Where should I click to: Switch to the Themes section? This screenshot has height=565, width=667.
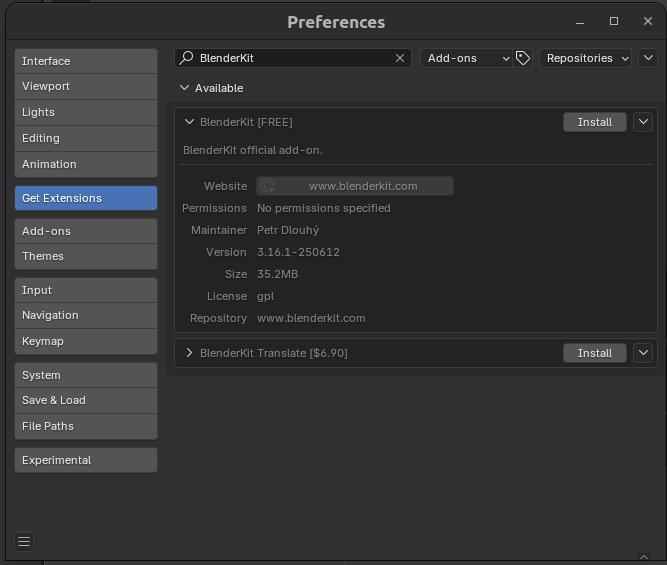(x=86, y=256)
